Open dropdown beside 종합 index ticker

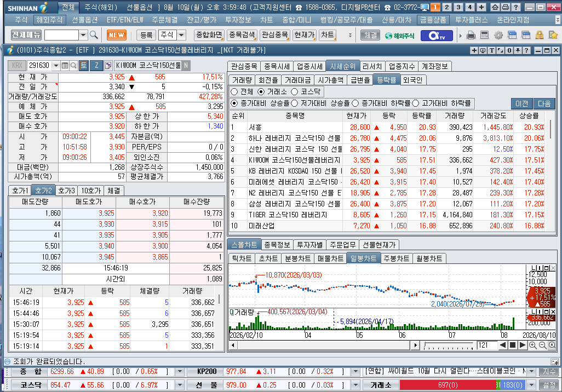click(180, 372)
